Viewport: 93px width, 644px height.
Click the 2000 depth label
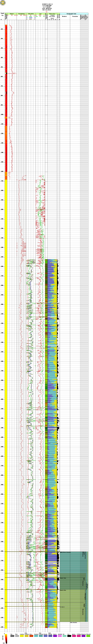point(2,209)
